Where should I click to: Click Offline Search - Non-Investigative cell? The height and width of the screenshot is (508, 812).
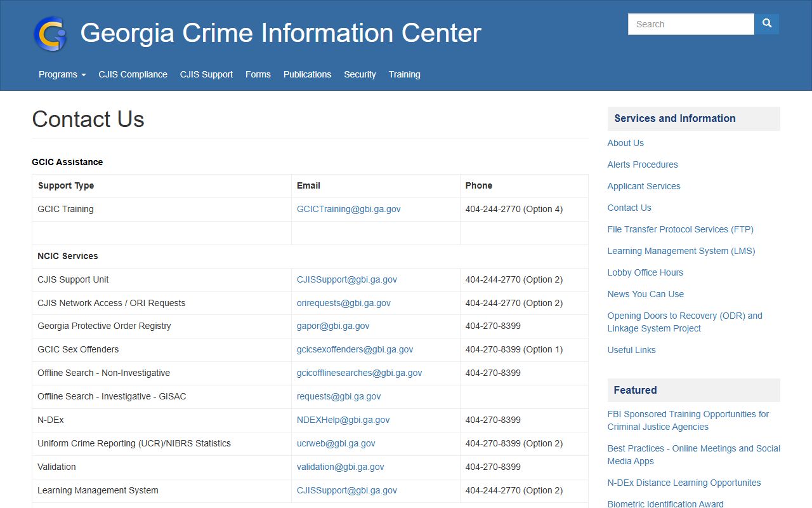[x=162, y=373]
